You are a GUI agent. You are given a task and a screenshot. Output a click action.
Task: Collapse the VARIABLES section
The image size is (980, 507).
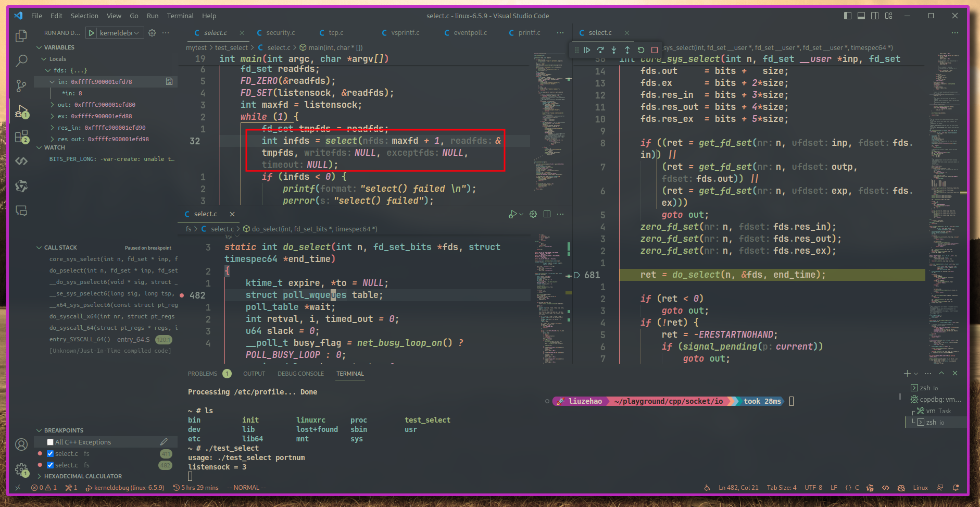(x=39, y=47)
